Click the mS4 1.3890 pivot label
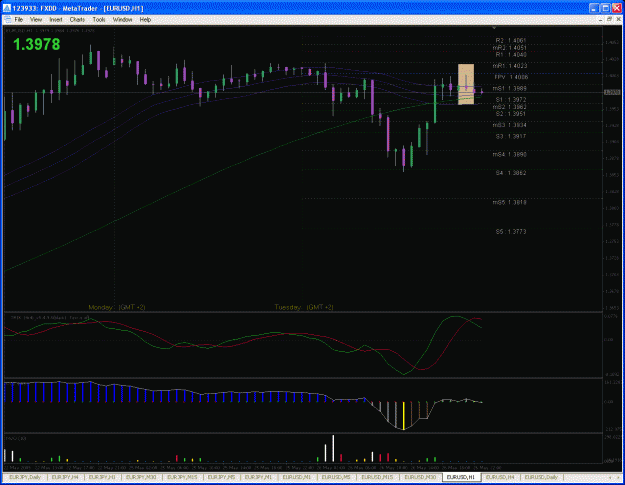Viewport: 625px width, 485px height. [x=510, y=154]
